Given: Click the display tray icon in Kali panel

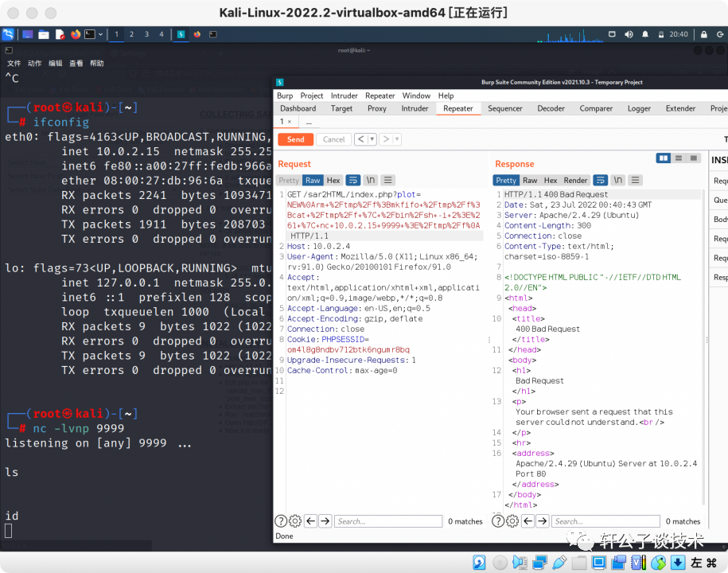Looking at the screenshot, I should click(x=612, y=34).
